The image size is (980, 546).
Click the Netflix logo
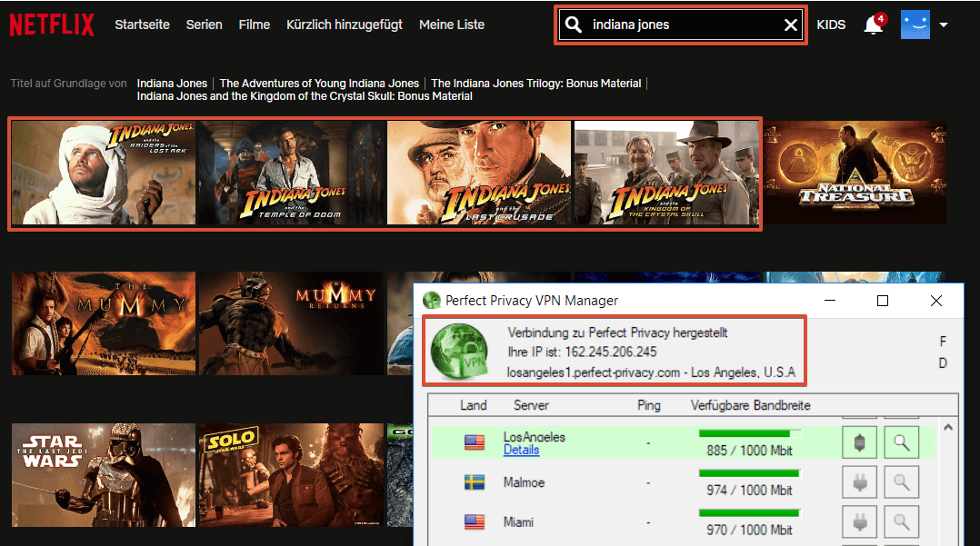(x=52, y=25)
